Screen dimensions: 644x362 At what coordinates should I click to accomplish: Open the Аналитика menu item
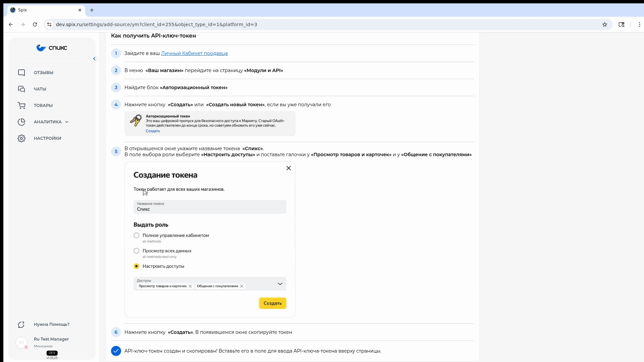48,122
